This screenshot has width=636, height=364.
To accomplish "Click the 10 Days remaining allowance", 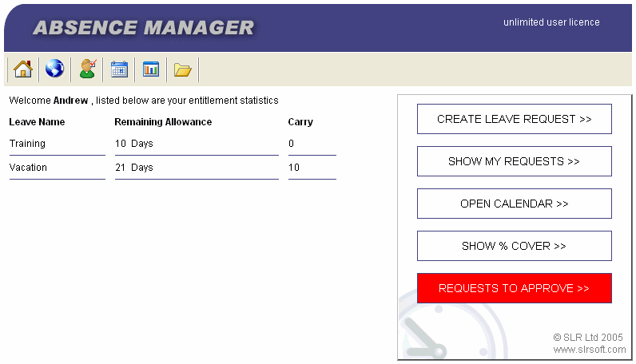I will (x=134, y=144).
